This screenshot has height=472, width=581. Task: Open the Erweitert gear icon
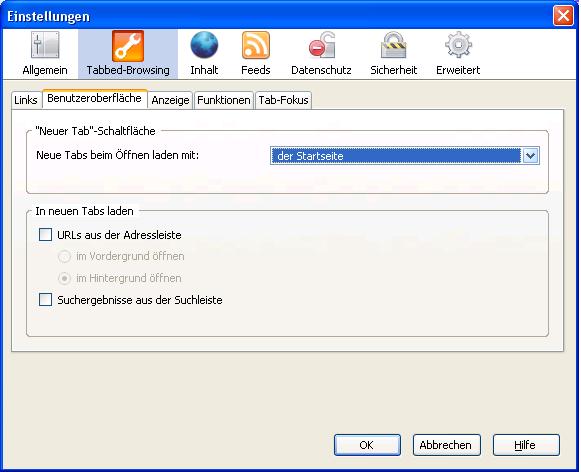tap(458, 45)
